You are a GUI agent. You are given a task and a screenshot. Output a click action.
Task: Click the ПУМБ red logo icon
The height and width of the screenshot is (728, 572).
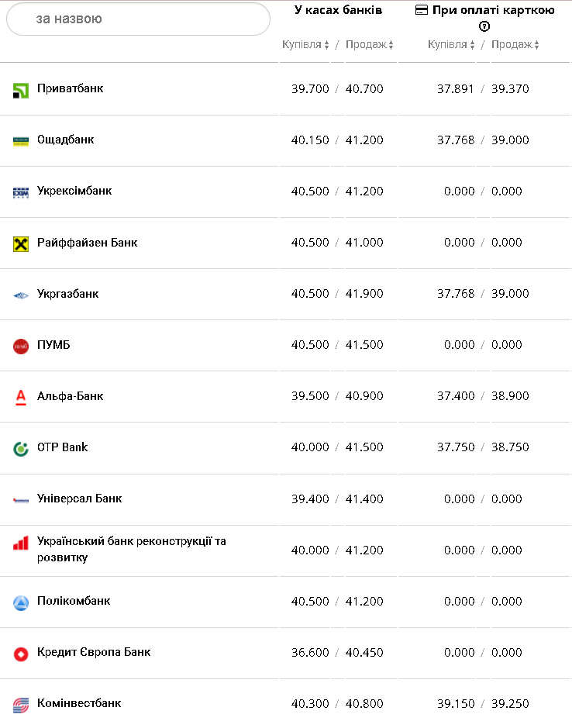(x=21, y=346)
